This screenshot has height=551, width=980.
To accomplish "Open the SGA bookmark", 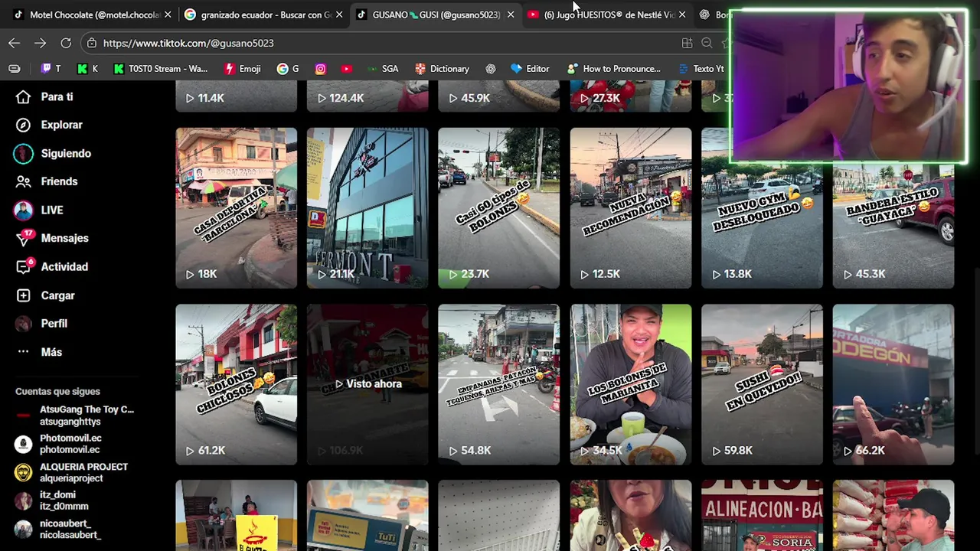I will [383, 69].
